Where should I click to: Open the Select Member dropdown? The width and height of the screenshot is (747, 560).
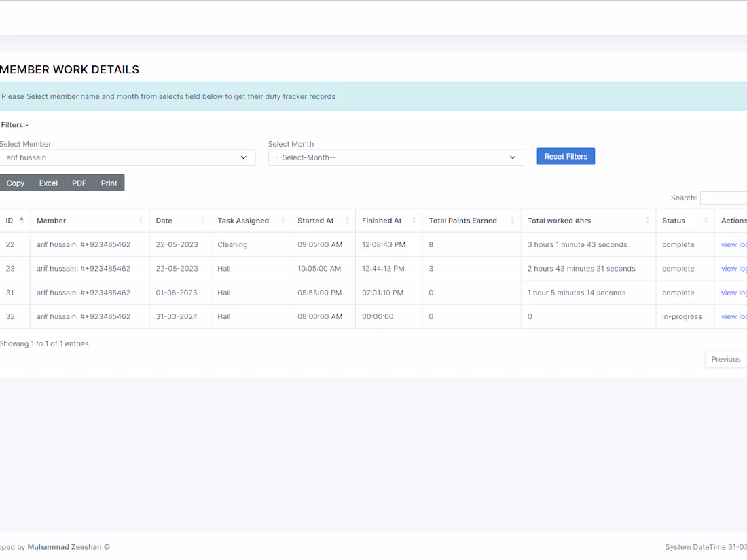click(x=128, y=157)
